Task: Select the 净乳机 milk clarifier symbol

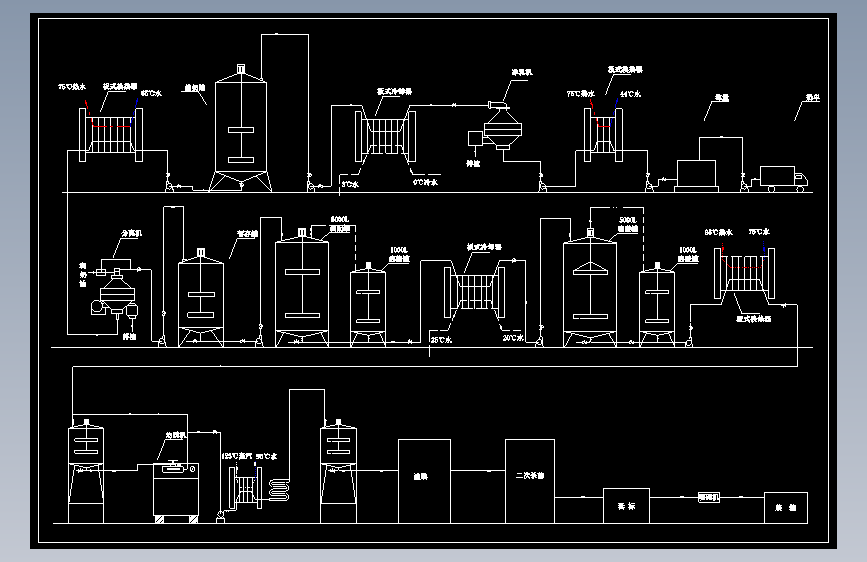Action: pos(503,126)
